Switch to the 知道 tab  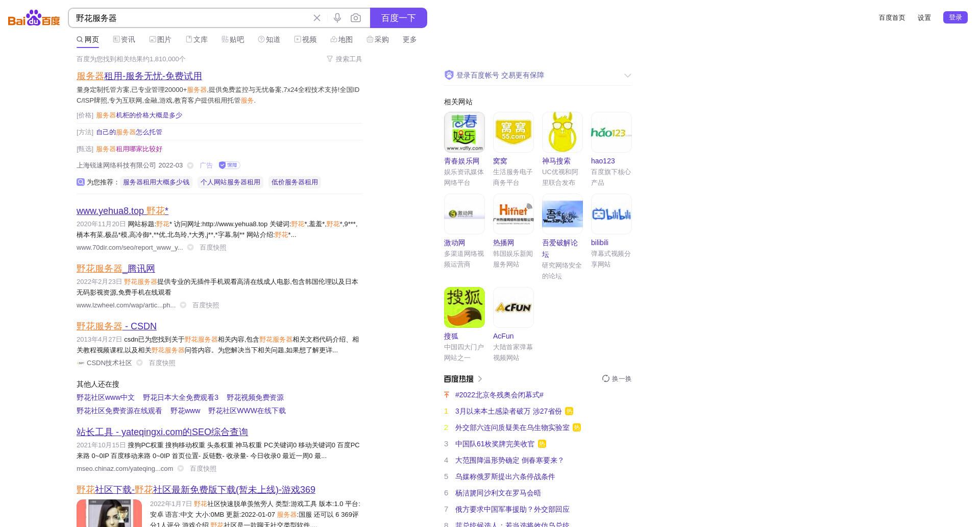click(269, 39)
